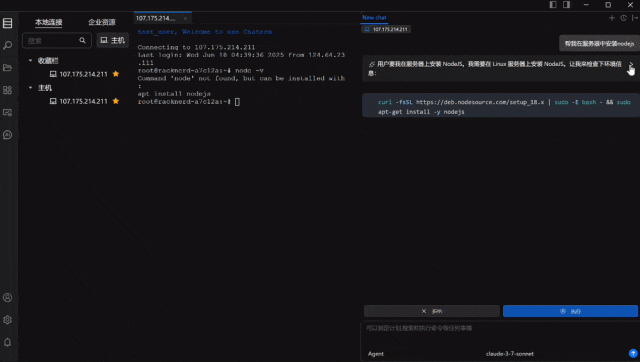Toggle the left sidebar layout icon in the title bar
This screenshot has height=362, width=640.
(553, 4)
